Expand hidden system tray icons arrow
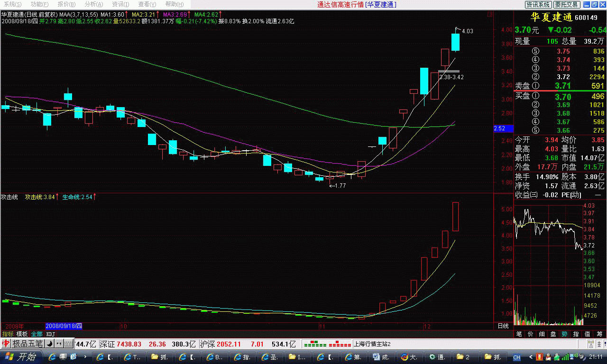The image size is (607, 364). tap(531, 357)
